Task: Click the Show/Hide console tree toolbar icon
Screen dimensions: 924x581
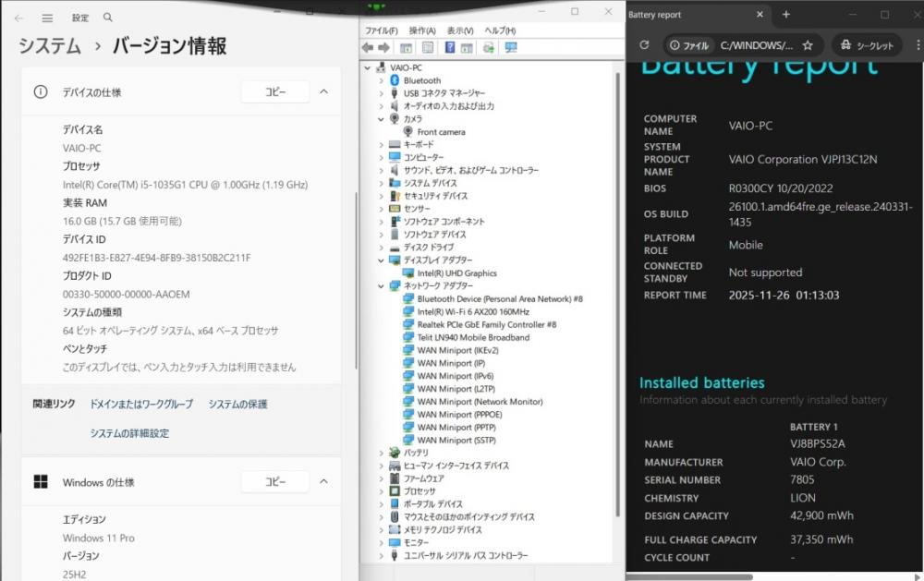Action: (x=406, y=48)
